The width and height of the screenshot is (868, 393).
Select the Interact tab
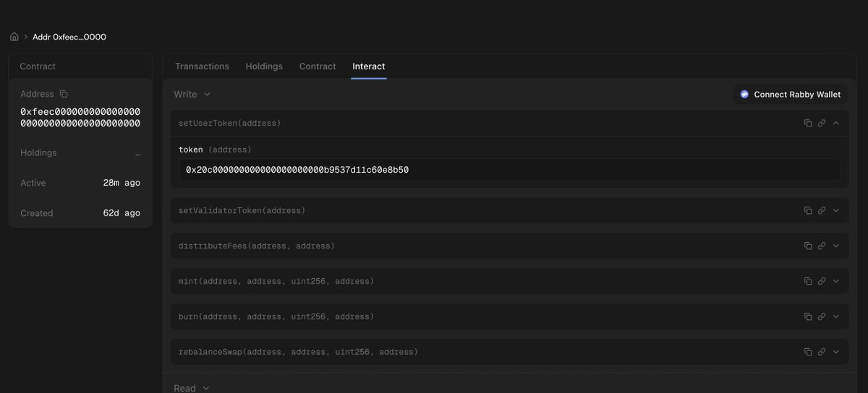click(369, 66)
